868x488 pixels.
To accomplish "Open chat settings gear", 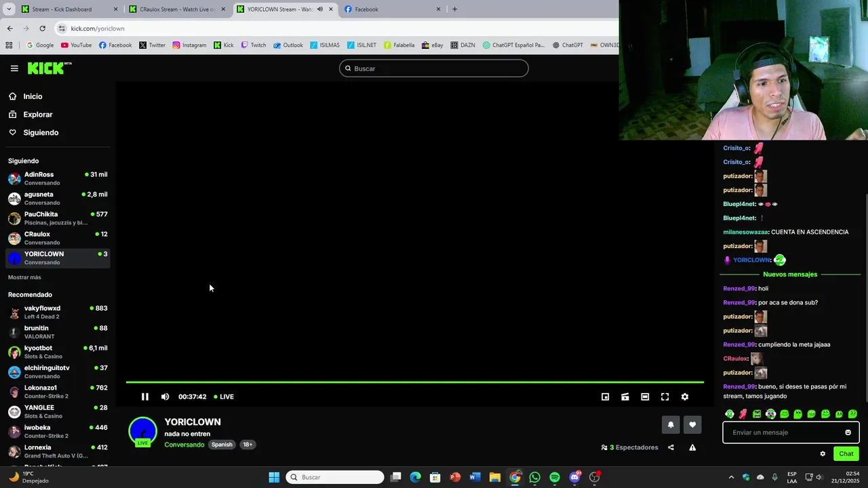I will (823, 453).
